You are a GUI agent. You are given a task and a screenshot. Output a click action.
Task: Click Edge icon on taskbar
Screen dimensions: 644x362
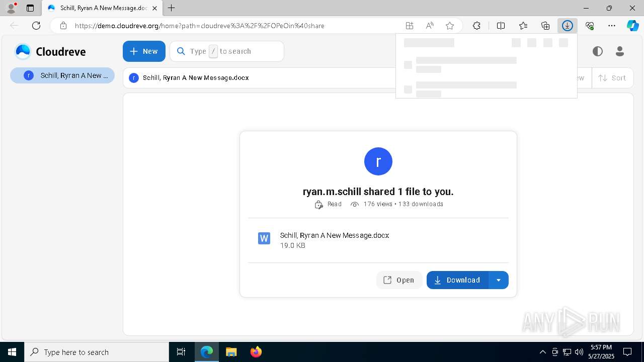point(207,352)
